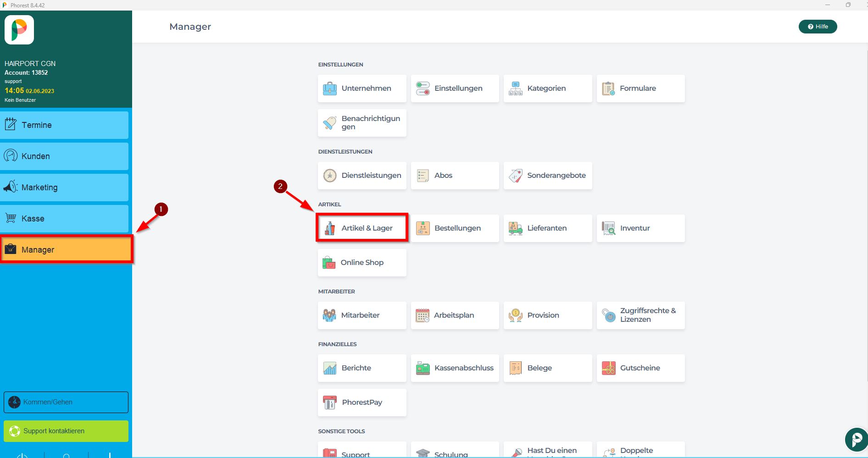The height and width of the screenshot is (458, 868).
Task: Open the Mitarbeiter tile label
Action: click(360, 315)
